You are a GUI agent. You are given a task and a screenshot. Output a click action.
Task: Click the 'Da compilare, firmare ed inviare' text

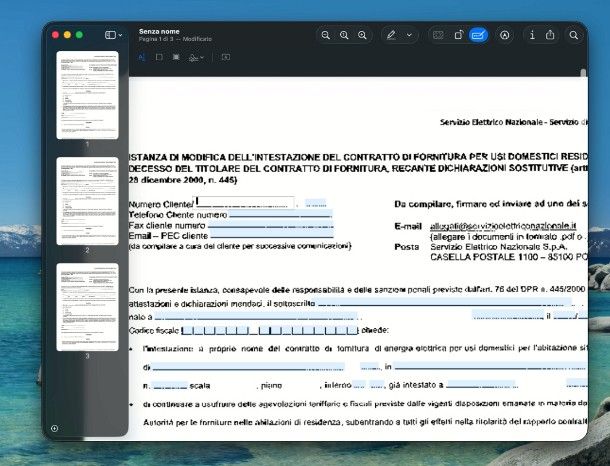[x=491, y=204]
